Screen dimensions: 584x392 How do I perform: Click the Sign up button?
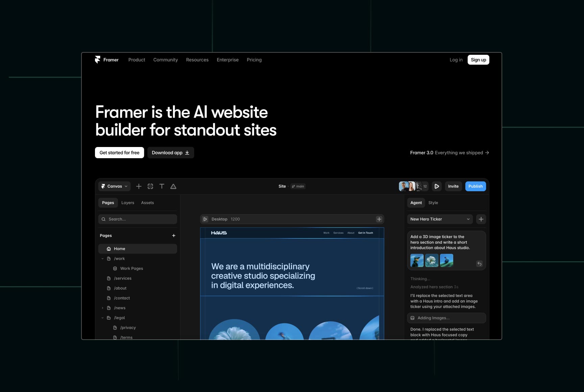478,60
